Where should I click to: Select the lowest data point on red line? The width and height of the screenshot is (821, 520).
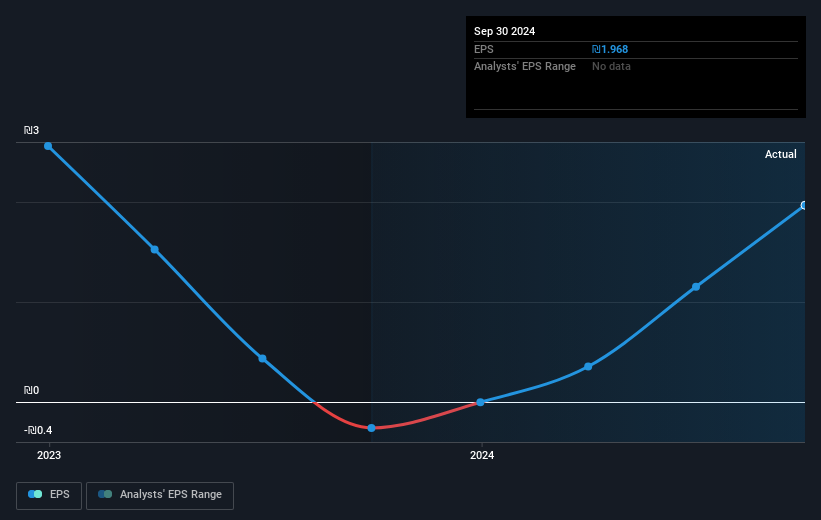click(371, 428)
